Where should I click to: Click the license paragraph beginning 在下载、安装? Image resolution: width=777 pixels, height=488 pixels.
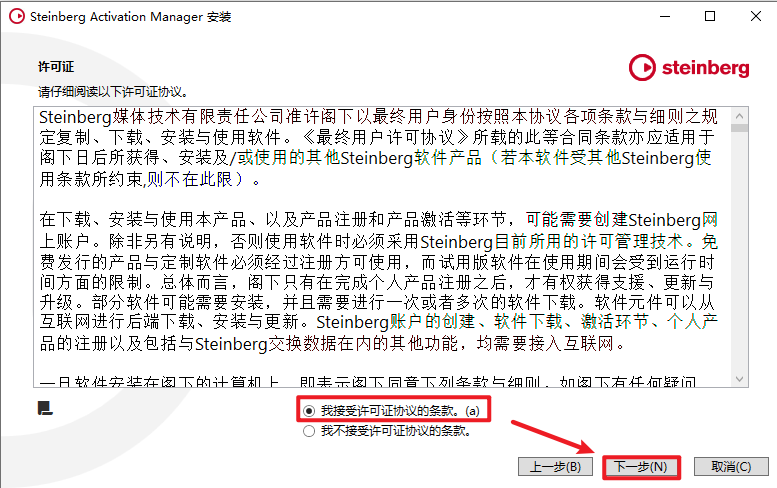coord(379,281)
